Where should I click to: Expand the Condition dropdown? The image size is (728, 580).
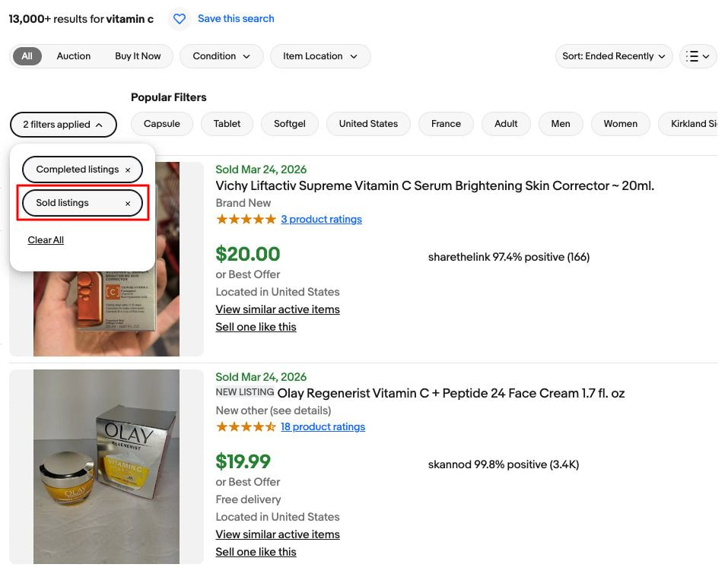221,56
